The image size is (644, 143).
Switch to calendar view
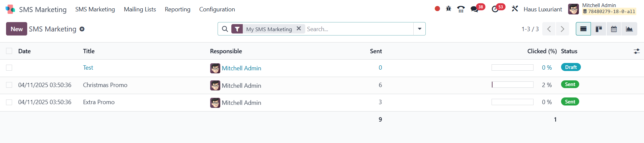614,29
